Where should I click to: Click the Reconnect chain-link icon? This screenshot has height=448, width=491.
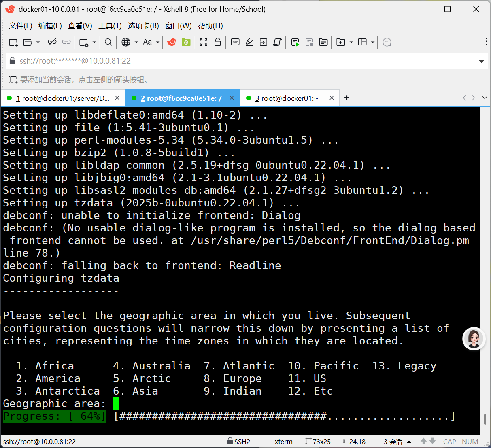[66, 42]
